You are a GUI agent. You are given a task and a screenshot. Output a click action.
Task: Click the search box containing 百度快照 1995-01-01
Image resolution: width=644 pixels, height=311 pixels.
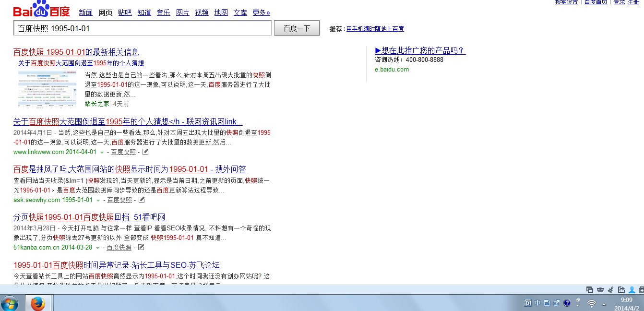tap(143, 28)
